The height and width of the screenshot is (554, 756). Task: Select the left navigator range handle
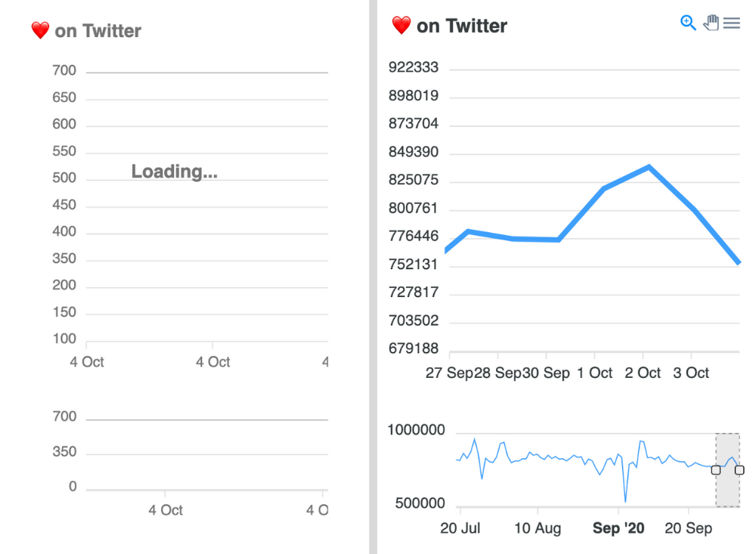715,470
